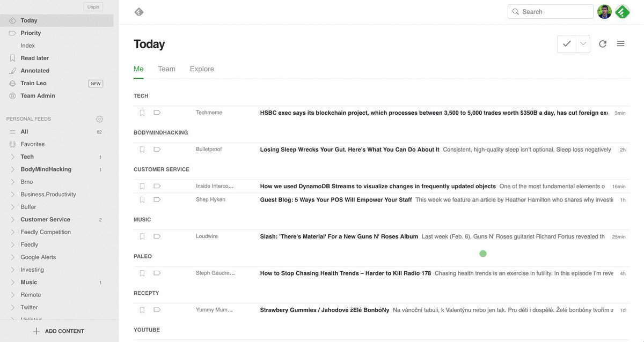The width and height of the screenshot is (644, 342).
Task: Click the CUSTOMER SERVICE section heading
Action: tap(162, 169)
